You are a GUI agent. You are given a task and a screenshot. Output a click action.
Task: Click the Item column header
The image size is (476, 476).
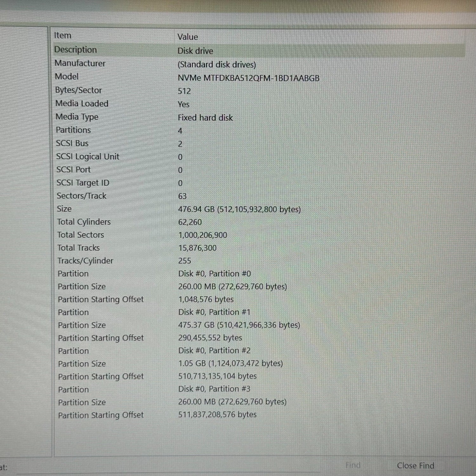coord(63,36)
